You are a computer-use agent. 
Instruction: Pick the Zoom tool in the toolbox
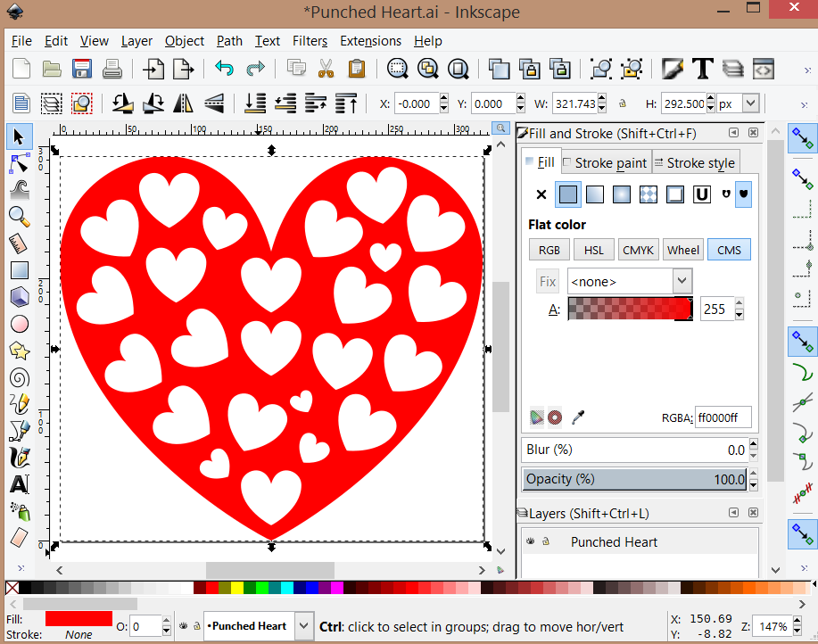point(19,216)
